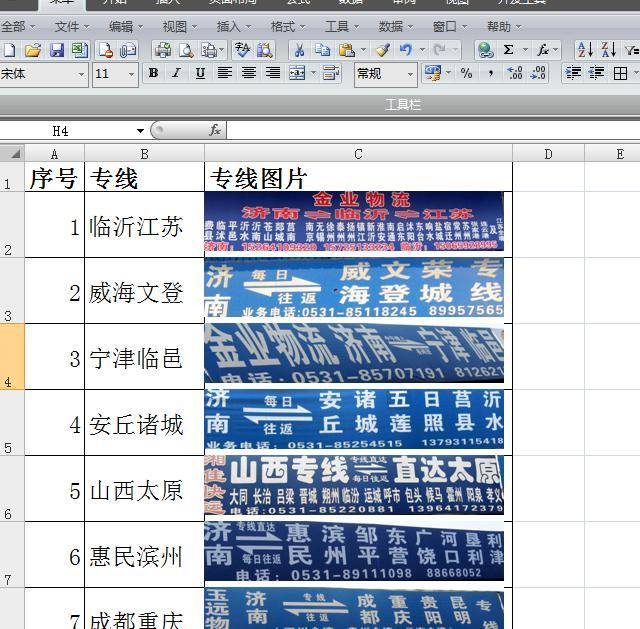The width and height of the screenshot is (640, 629).
Task: Click the Select All corner button
Action: 12,154
